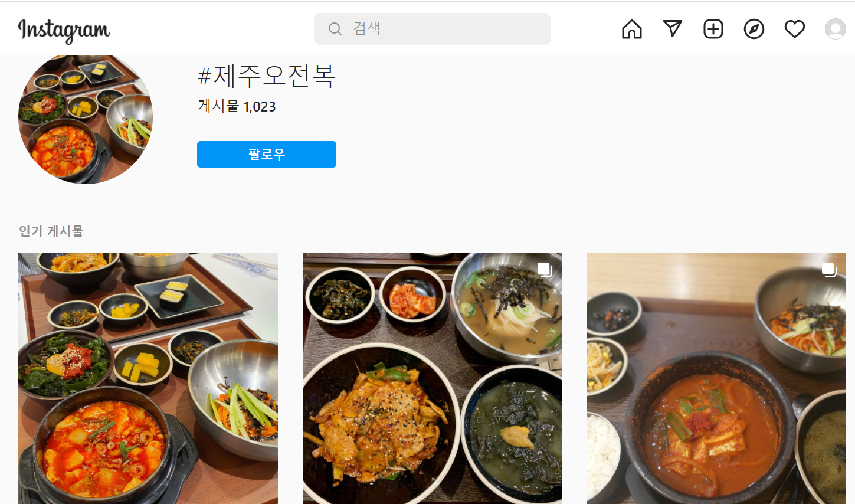Focus the 검색 search field
This screenshot has width=855, height=504.
point(433,29)
